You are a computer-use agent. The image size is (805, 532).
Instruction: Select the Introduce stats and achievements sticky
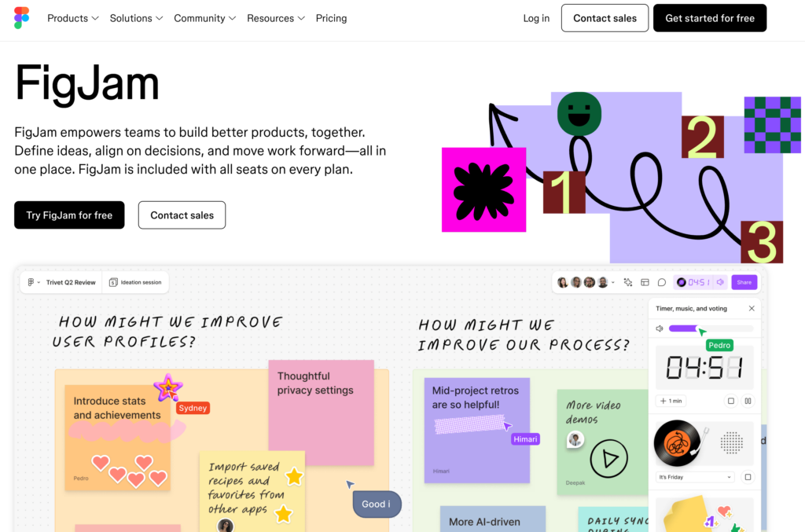118,437
